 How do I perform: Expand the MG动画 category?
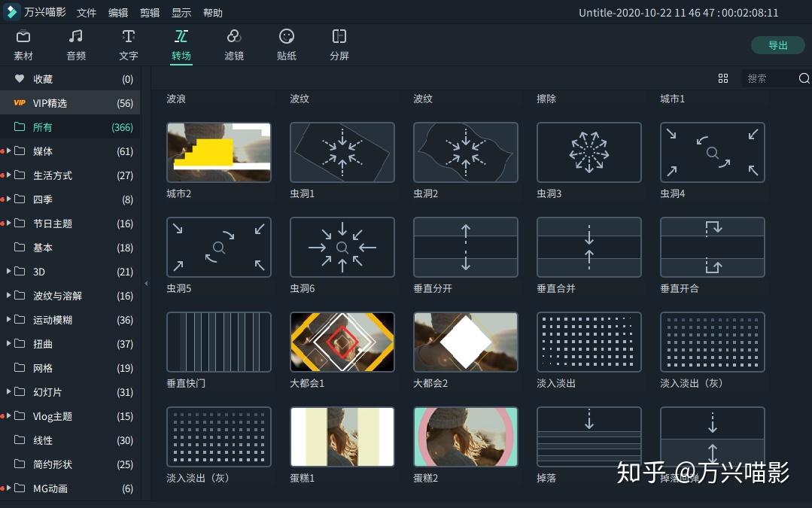8,488
